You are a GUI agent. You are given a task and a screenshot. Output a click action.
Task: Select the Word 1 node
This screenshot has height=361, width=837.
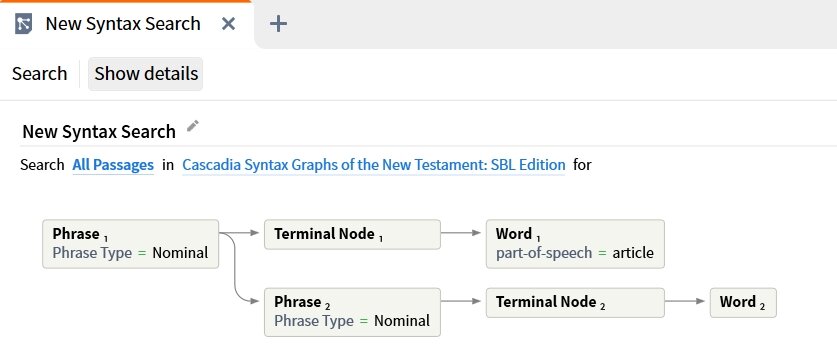tap(575, 244)
